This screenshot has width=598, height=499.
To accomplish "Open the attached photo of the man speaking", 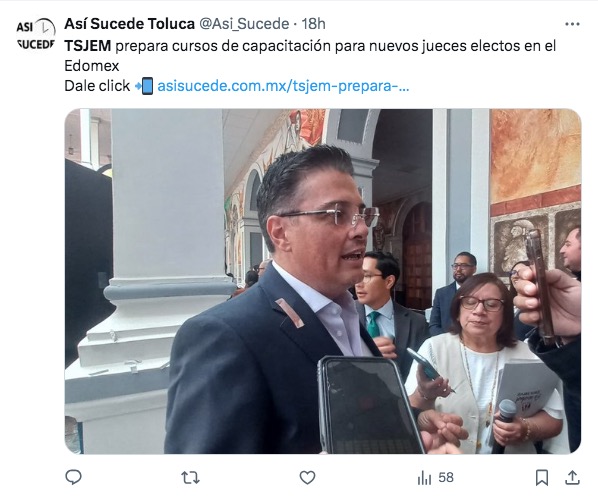I will (323, 281).
